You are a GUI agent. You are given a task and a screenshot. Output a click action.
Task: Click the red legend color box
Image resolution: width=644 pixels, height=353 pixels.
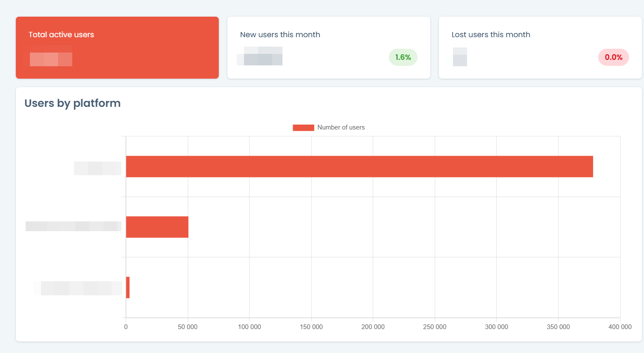303,127
